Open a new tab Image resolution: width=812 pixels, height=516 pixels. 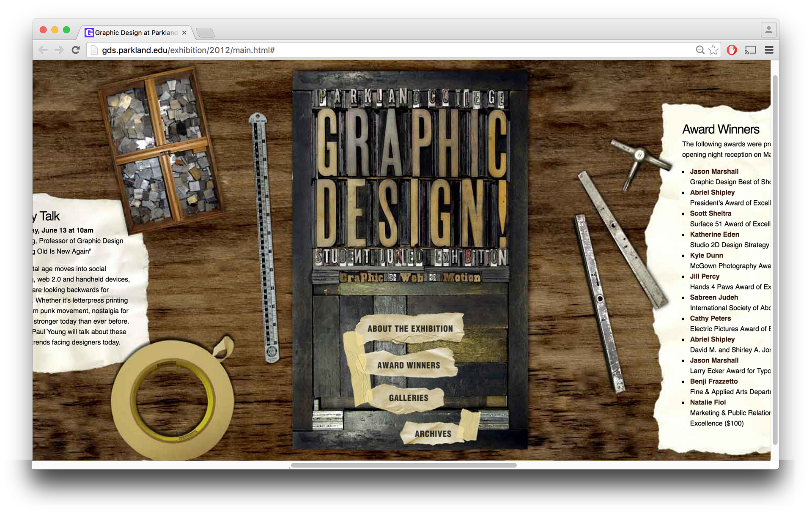tap(206, 33)
